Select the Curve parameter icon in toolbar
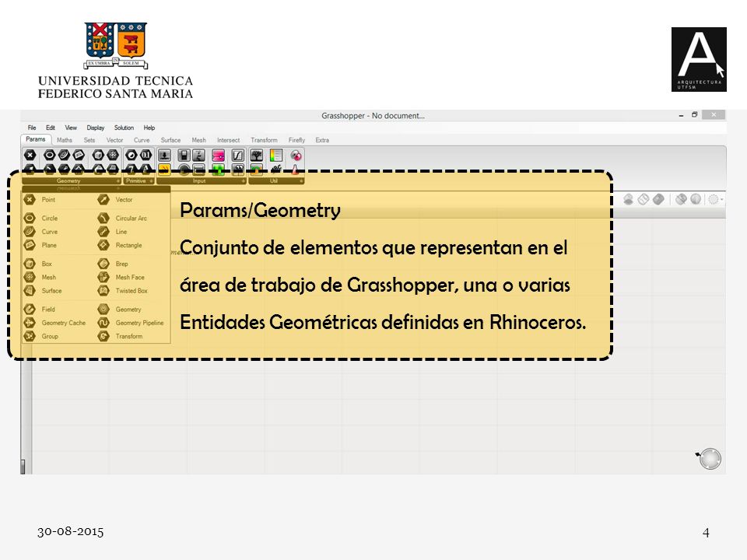747x560 pixels. (64, 155)
